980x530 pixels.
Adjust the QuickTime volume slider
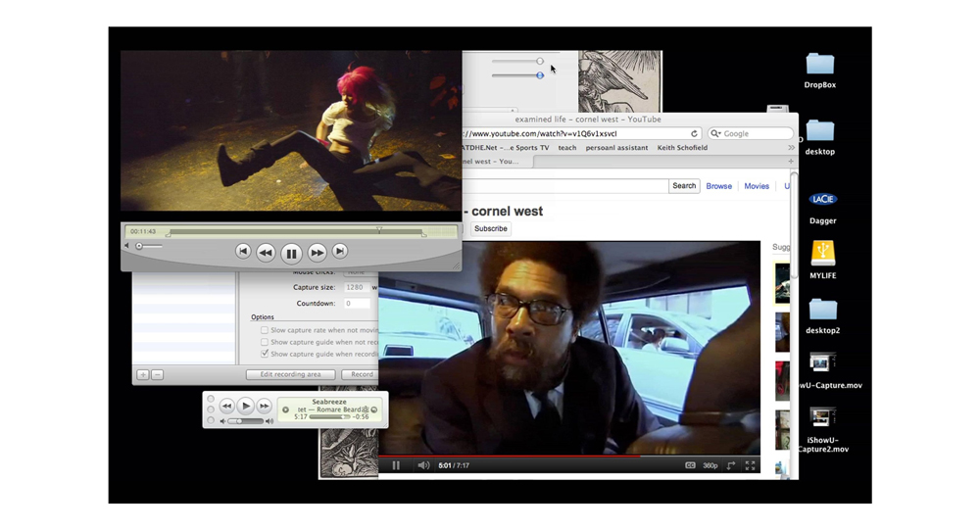pos(149,246)
